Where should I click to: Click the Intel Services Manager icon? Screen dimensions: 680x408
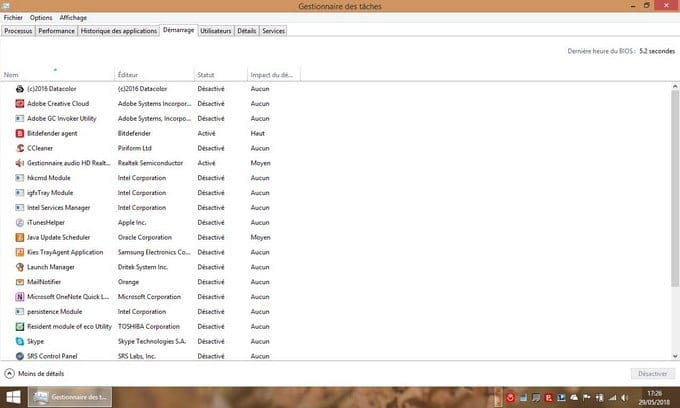pos(20,208)
